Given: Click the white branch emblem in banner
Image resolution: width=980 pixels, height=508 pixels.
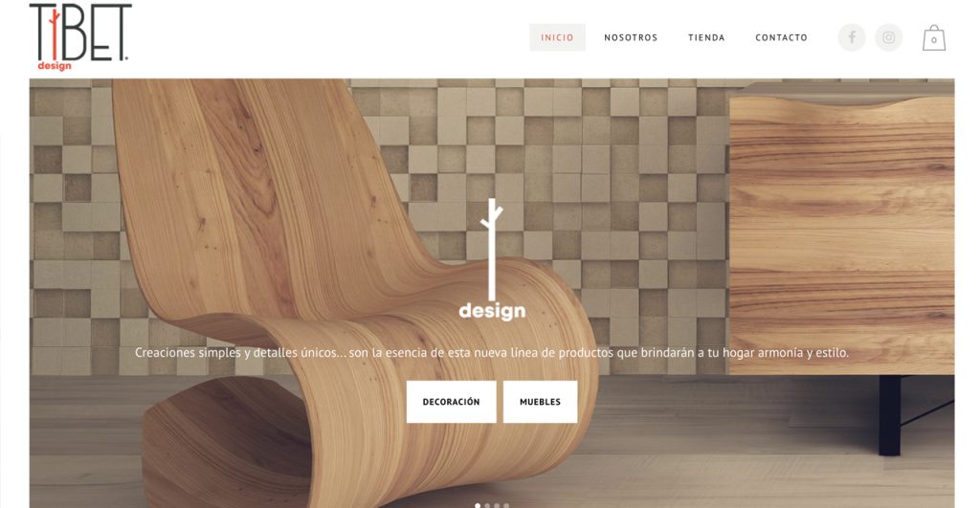Looking at the screenshot, I should click(x=492, y=250).
